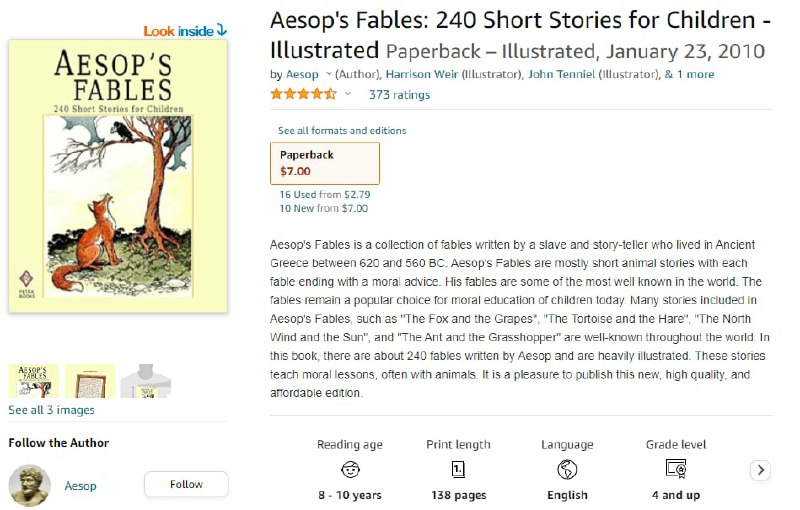The height and width of the screenshot is (510, 800).
Task: Open the star rating breakdown chevron
Action: (348, 95)
